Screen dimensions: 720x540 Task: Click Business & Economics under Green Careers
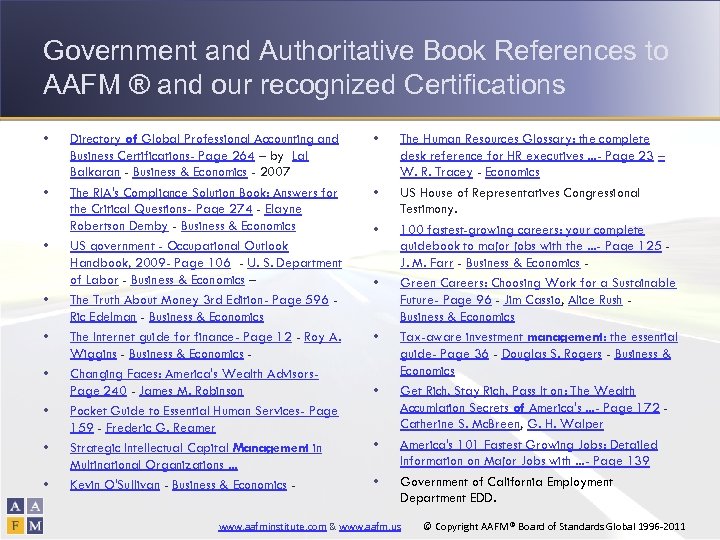(457, 317)
